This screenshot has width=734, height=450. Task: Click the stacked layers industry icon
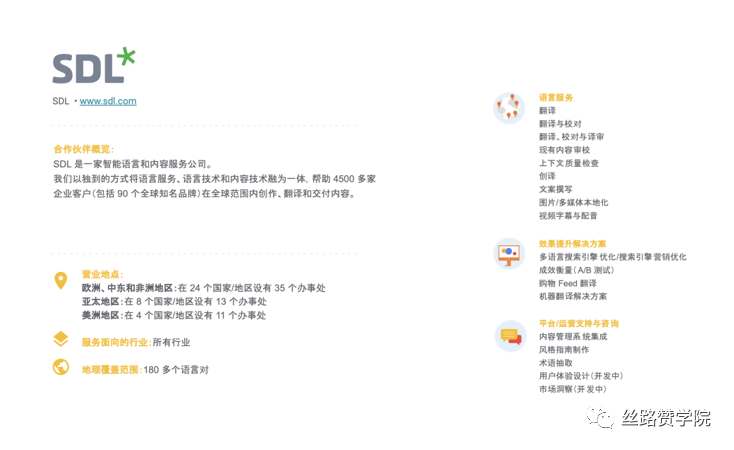click(x=61, y=340)
